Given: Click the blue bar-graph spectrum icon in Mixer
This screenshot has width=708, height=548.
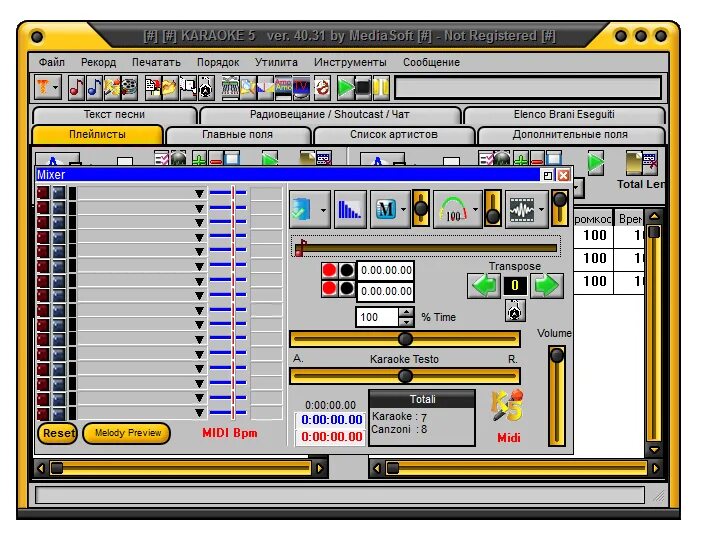Looking at the screenshot, I should click(350, 209).
